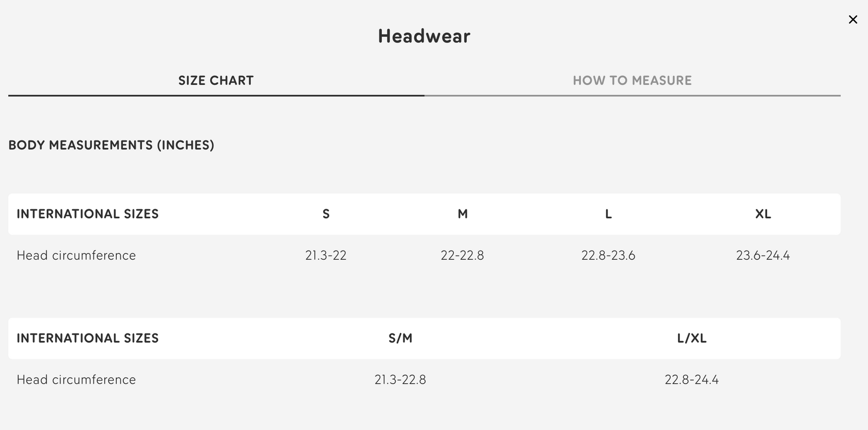The width and height of the screenshot is (868, 430).
Task: Select the L size column header
Action: [x=608, y=214]
